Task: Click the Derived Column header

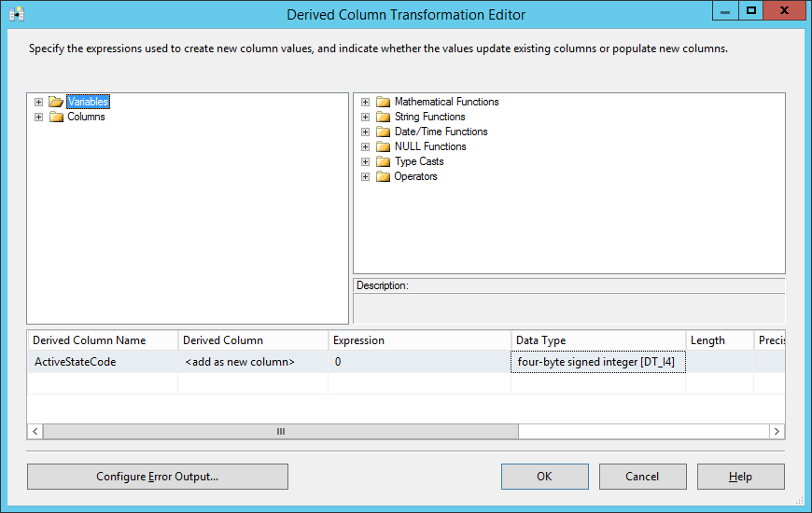Action: [x=253, y=340]
